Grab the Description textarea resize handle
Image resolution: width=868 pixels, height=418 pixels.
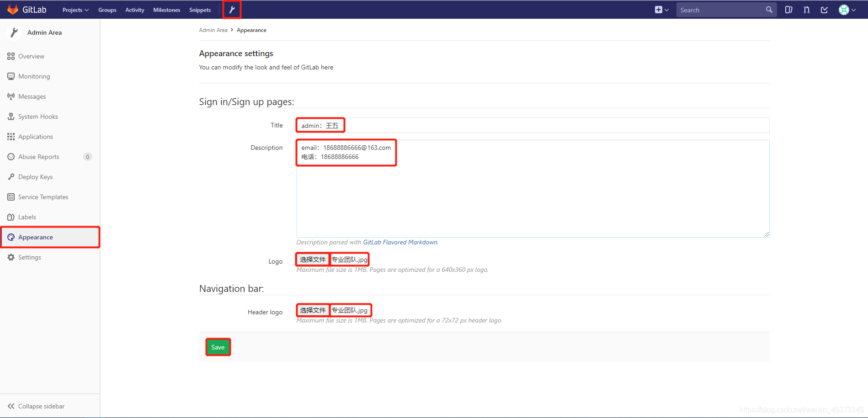pyautogui.click(x=767, y=234)
